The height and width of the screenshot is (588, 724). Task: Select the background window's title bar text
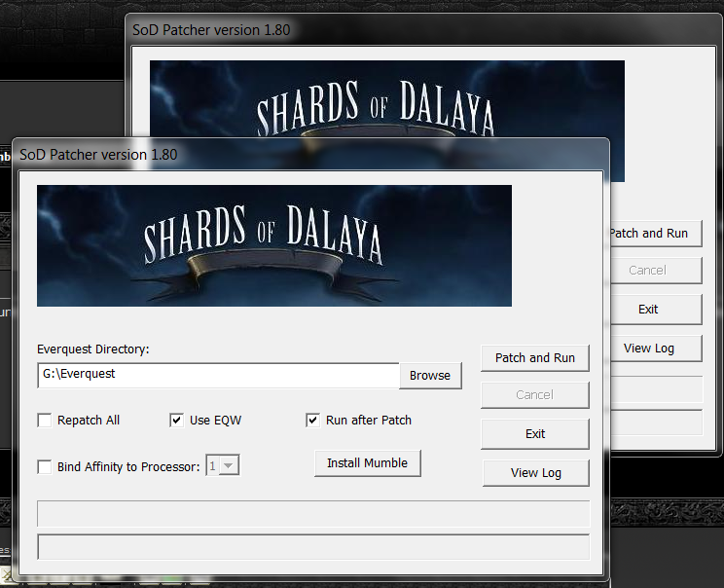coord(211,30)
